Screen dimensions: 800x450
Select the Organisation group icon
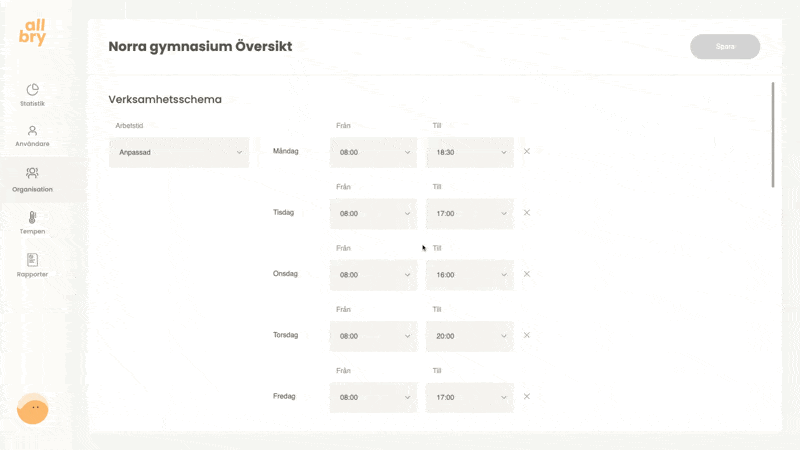[x=32, y=173]
